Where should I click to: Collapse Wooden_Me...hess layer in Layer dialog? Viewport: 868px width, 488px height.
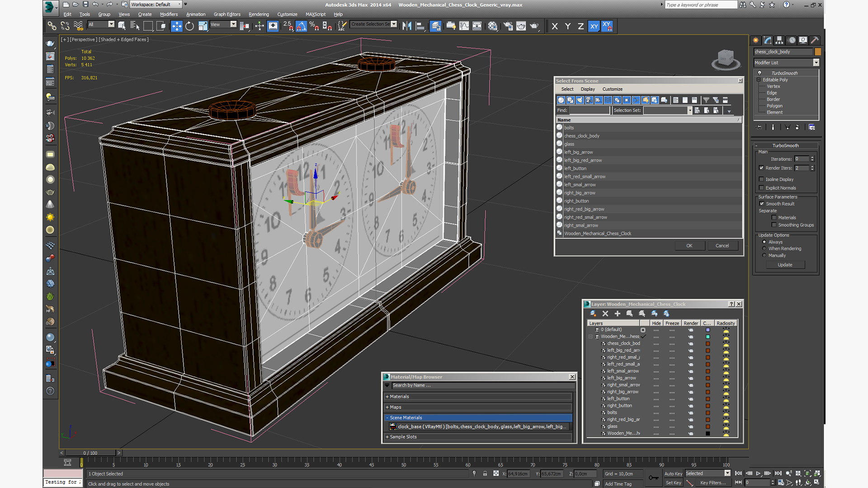590,337
